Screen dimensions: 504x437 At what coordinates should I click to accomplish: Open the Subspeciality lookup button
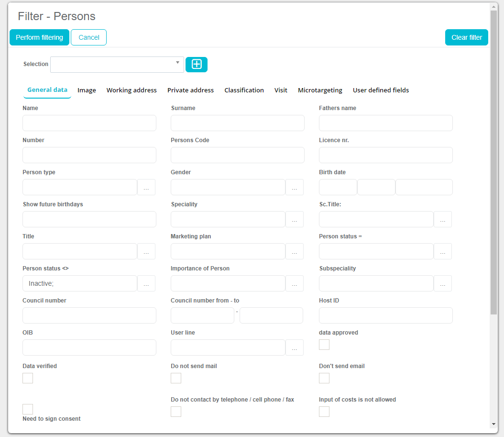pyautogui.click(x=443, y=283)
